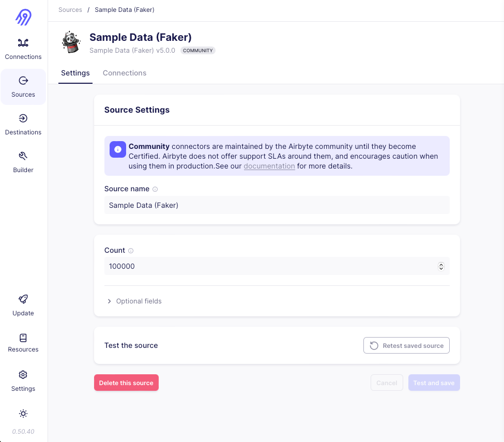Switch to the Connections tab
The image size is (504, 442).
(124, 73)
